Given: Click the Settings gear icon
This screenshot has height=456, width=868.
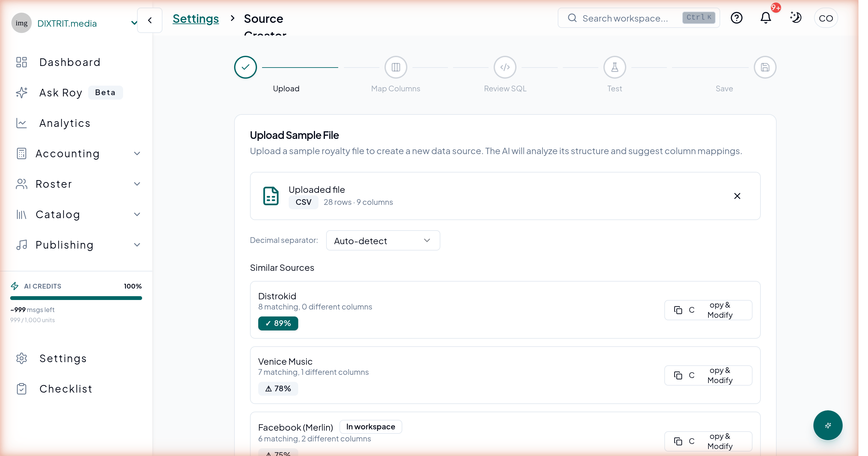Looking at the screenshot, I should coord(22,358).
